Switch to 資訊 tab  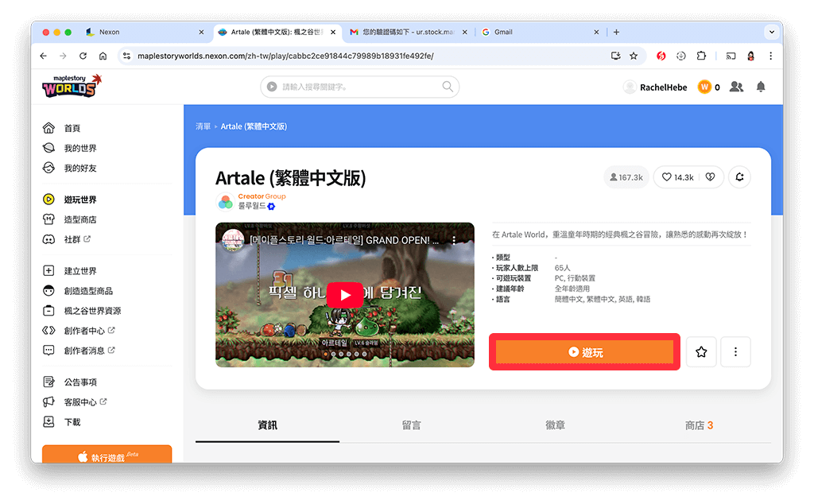[x=267, y=425]
